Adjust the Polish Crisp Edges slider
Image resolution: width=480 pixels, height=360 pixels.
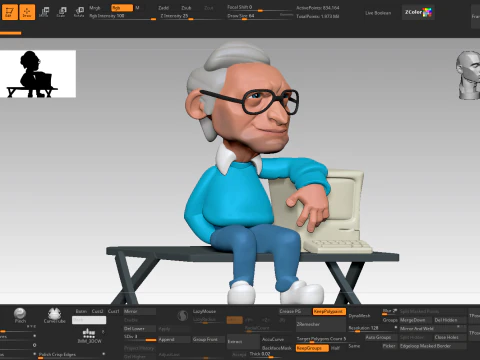click(x=72, y=355)
